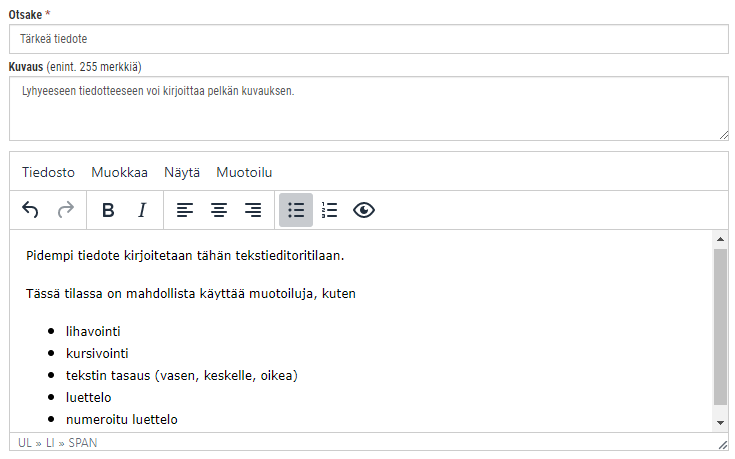Expand the Näytä menu
The image size is (735, 459).
click(182, 173)
